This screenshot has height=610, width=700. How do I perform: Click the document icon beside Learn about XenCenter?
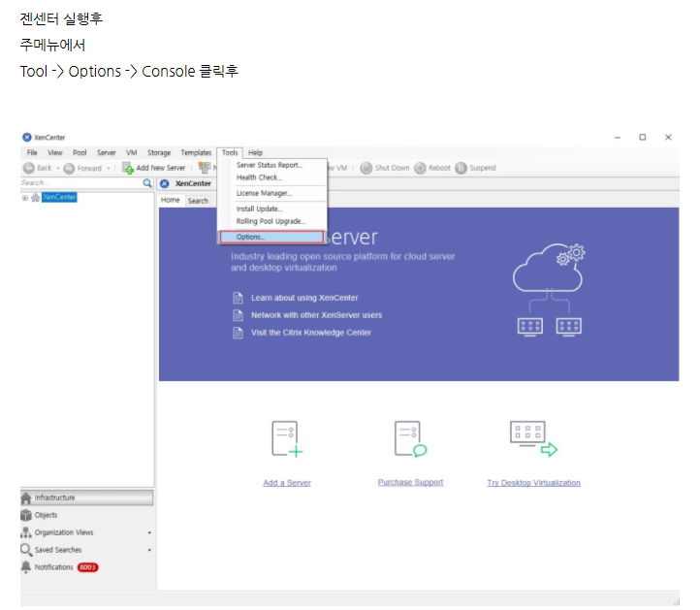(238, 298)
